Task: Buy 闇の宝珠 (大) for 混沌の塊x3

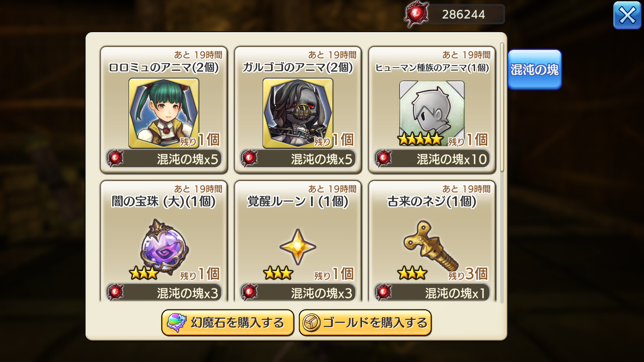Action: click(164, 292)
